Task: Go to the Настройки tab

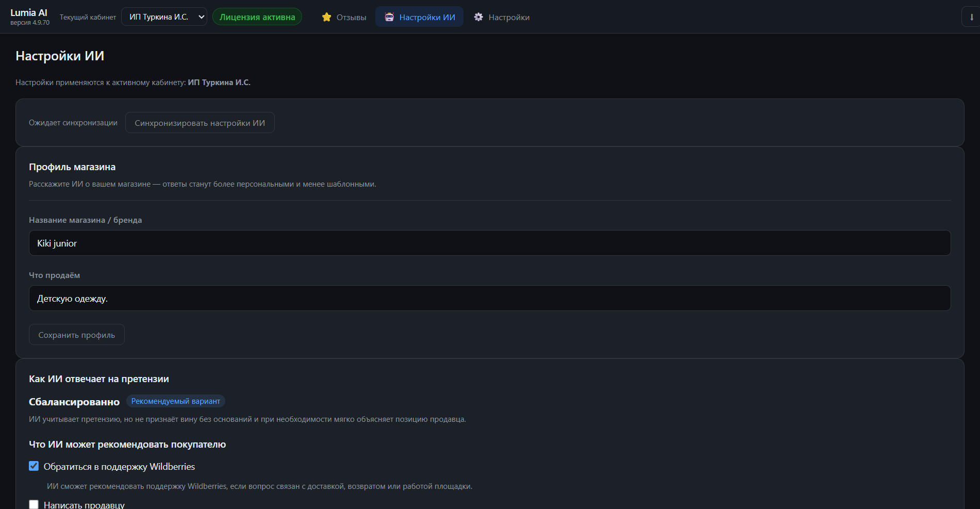Action: [x=502, y=17]
